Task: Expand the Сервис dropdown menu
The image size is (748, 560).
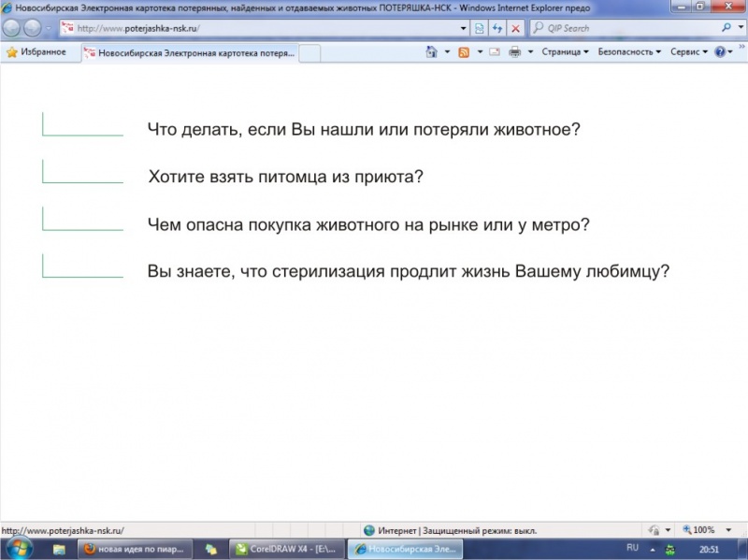Action: point(689,52)
